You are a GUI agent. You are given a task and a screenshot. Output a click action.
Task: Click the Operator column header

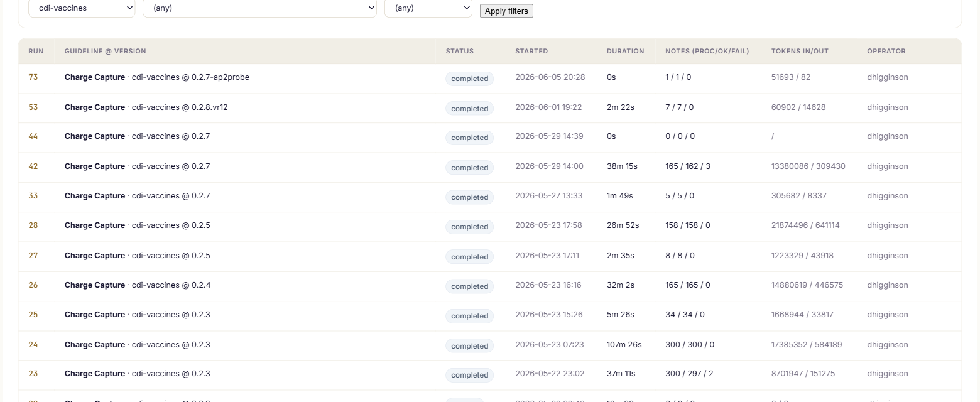[886, 51]
